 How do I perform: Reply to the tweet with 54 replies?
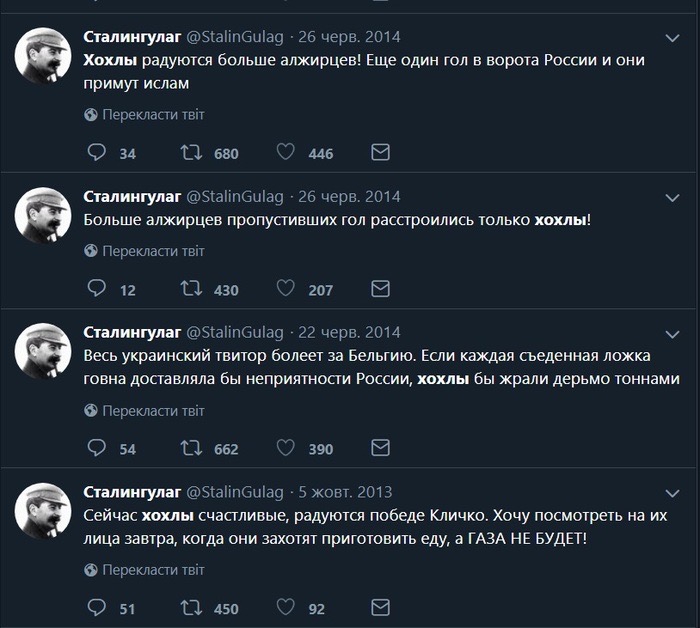pyautogui.click(x=97, y=448)
